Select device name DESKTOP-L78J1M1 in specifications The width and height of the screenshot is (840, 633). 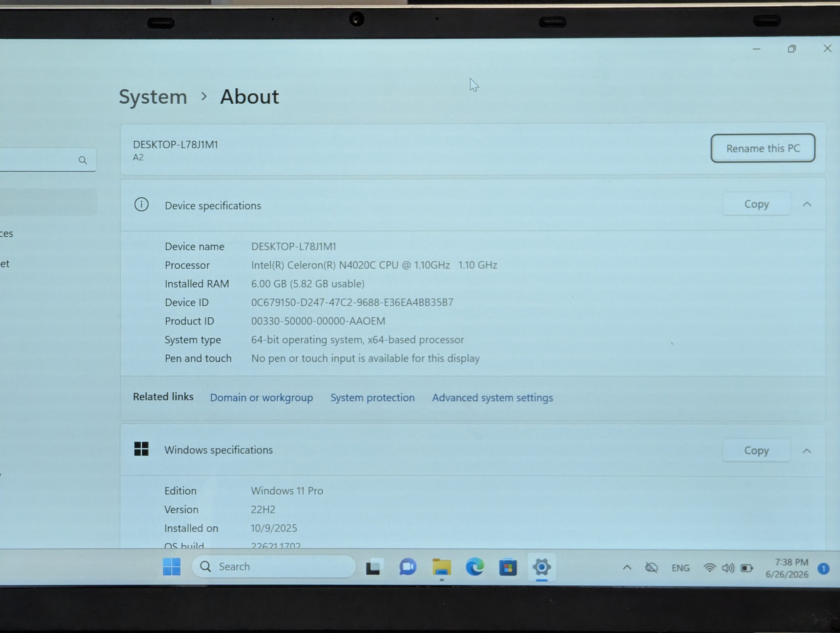click(x=294, y=246)
